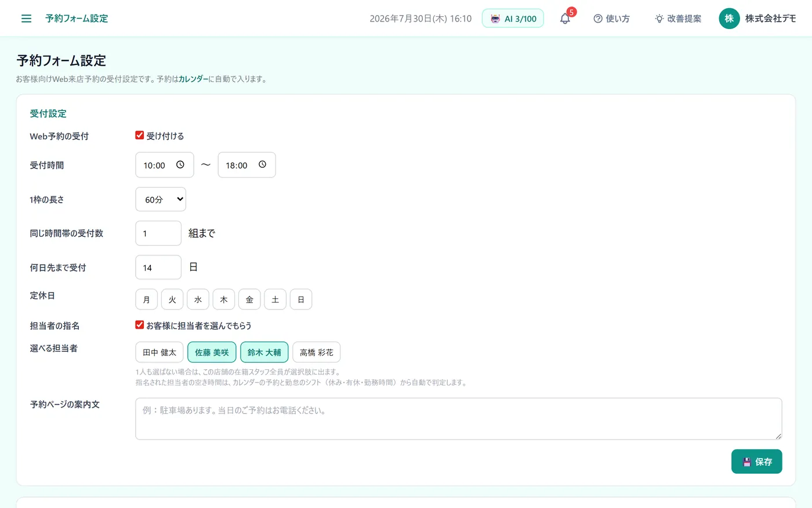Deselect staff member 佐藤 美咲
The image size is (812, 508).
pos(212,352)
